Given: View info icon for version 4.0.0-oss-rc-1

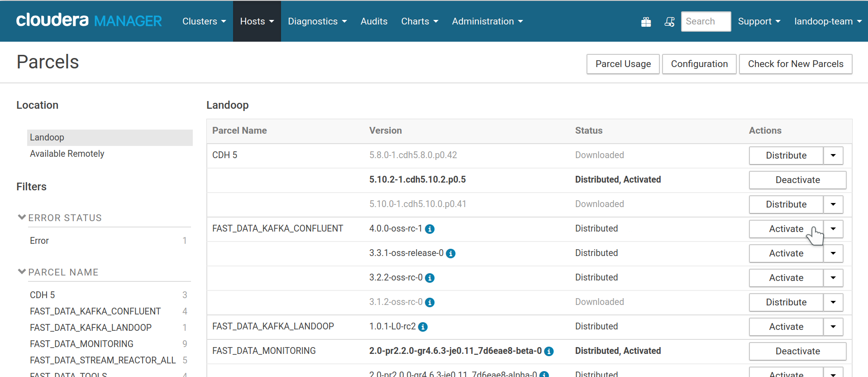Looking at the screenshot, I should pyautogui.click(x=430, y=229).
